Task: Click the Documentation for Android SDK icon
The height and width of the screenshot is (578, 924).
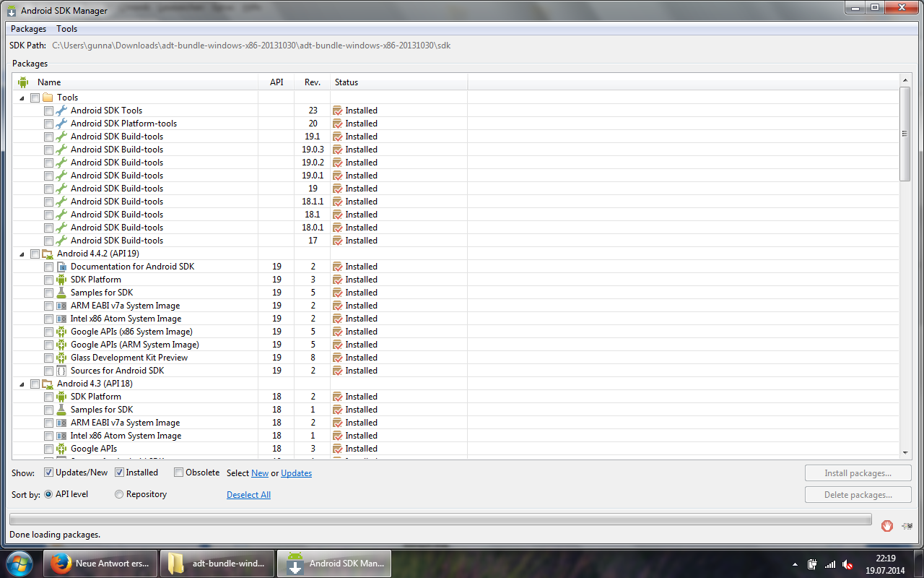Action: 61,267
